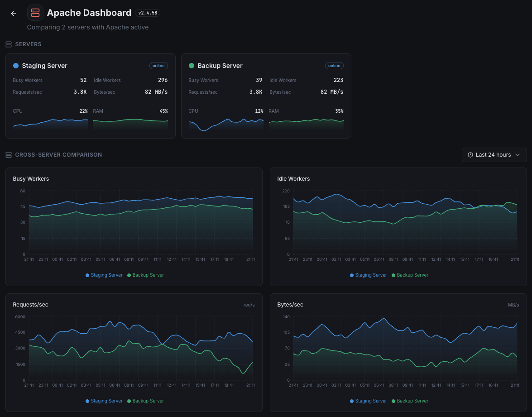Click the online badge on Staging Server
The height and width of the screenshot is (417, 532).
(158, 65)
